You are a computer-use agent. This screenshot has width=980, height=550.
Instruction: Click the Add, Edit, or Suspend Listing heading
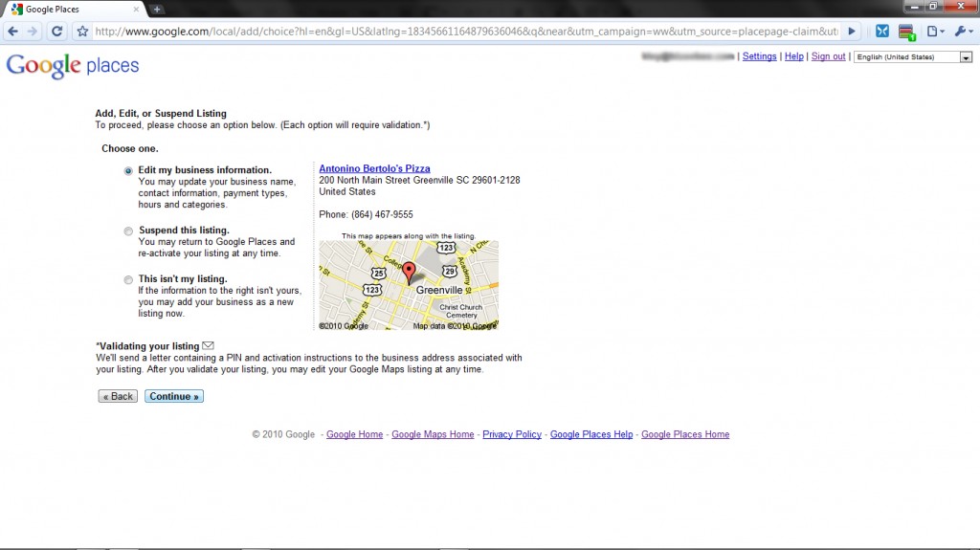161,113
